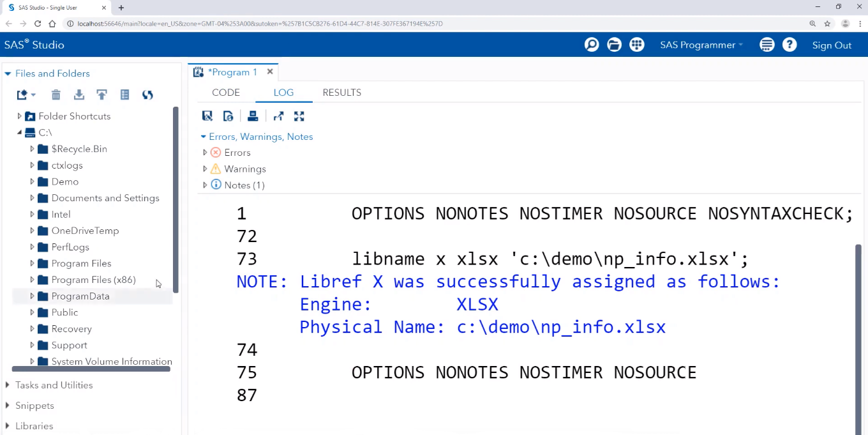Image resolution: width=868 pixels, height=435 pixels.
Task: Click the second log toolbar HTML save icon
Action: tap(228, 116)
